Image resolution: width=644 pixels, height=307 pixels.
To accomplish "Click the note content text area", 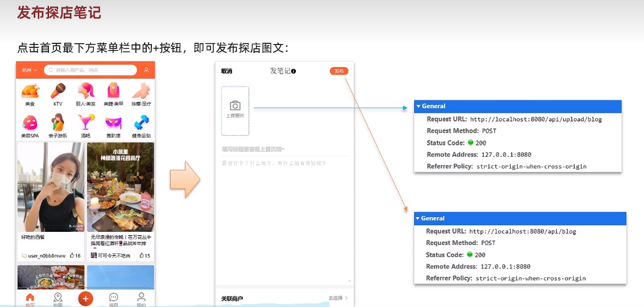I will coord(285,220).
